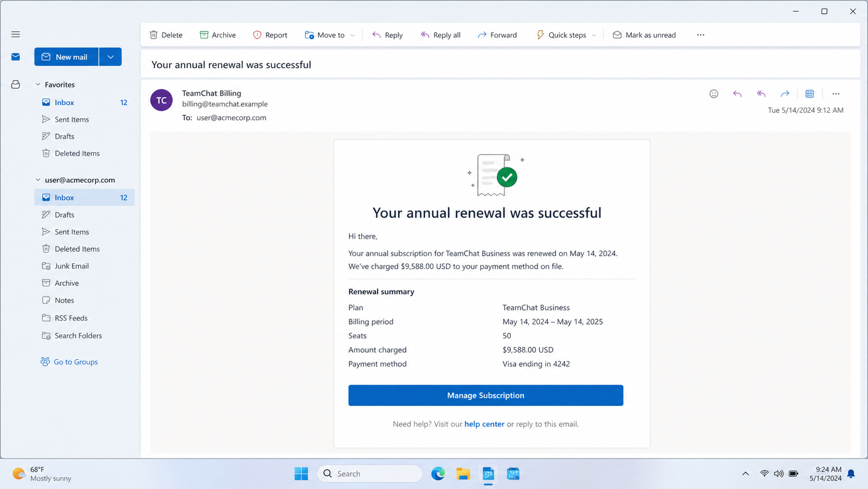Open the hamburger navigation menu
The image size is (868, 489).
coord(16,34)
